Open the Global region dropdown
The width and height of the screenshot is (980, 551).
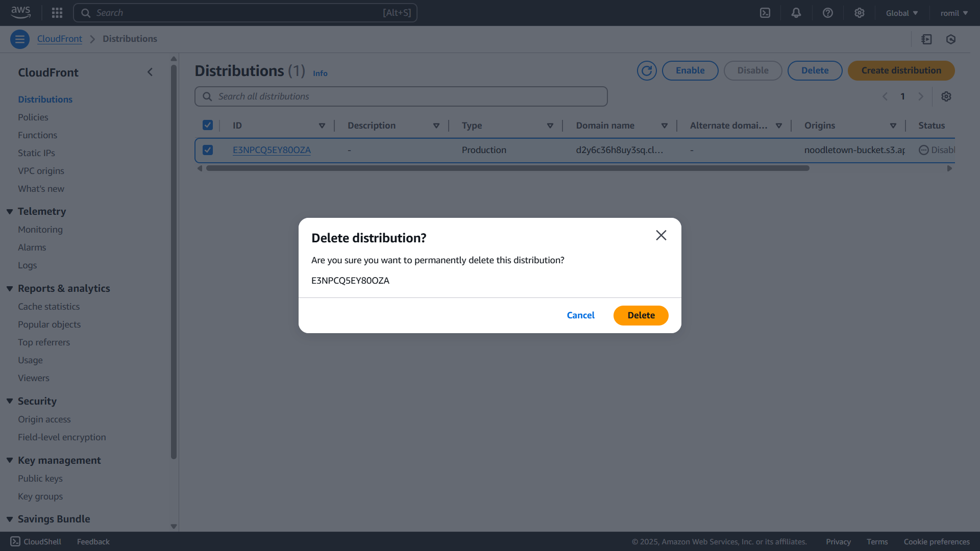click(902, 13)
